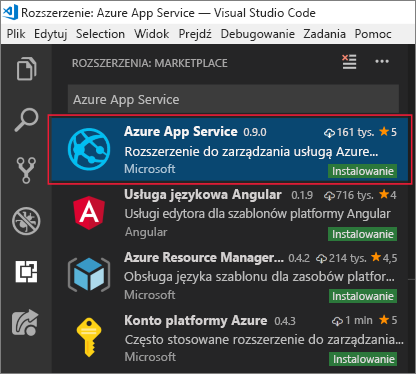The image size is (416, 374).
Task: Click the version 0.9.0 label
Action: 255,132
